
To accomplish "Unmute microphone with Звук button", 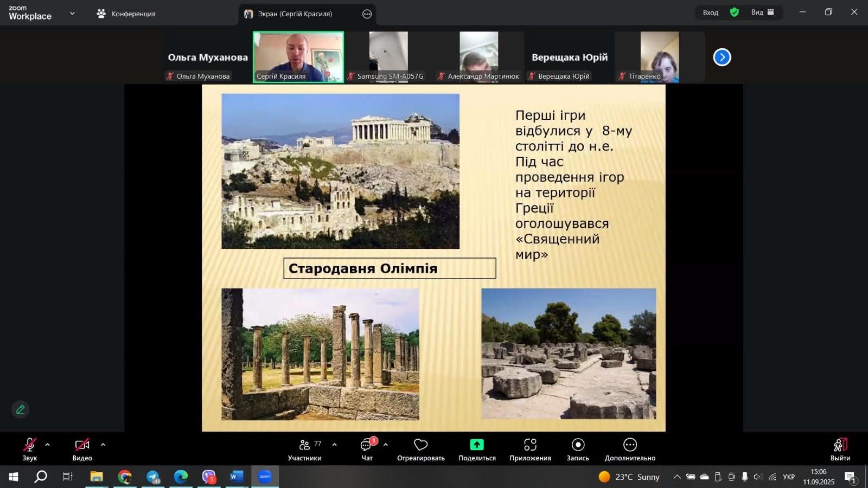I will (x=30, y=450).
